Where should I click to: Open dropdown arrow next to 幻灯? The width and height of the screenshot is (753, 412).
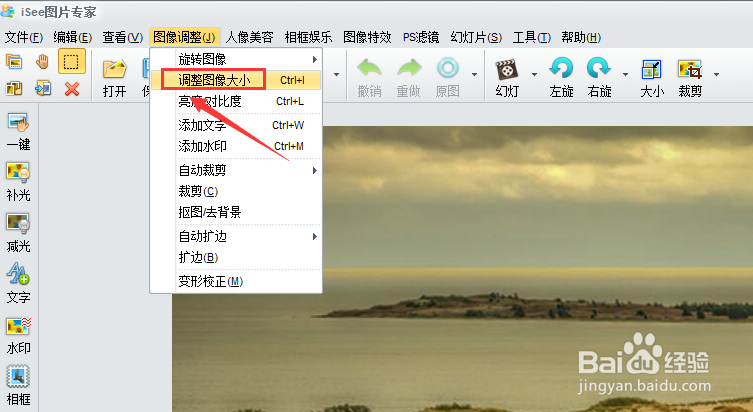[534, 74]
